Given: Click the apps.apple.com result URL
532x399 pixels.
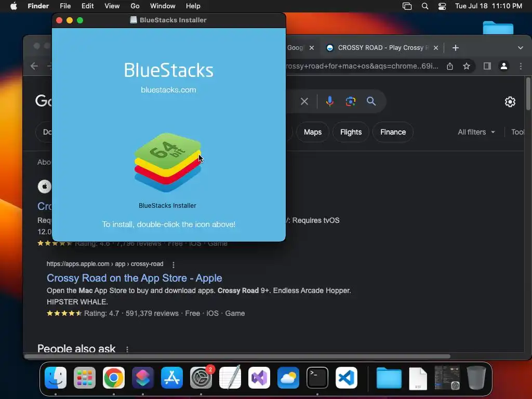Looking at the screenshot, I should pos(105,264).
